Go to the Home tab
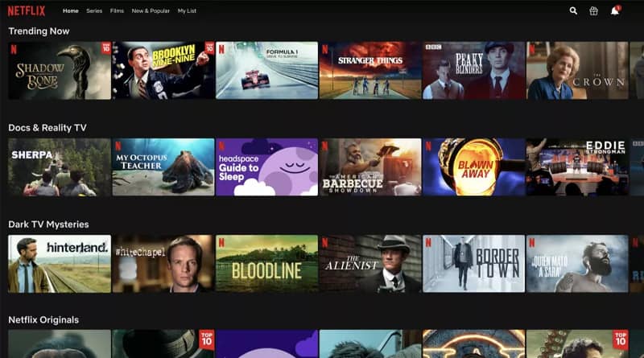644x358 pixels. [x=71, y=11]
